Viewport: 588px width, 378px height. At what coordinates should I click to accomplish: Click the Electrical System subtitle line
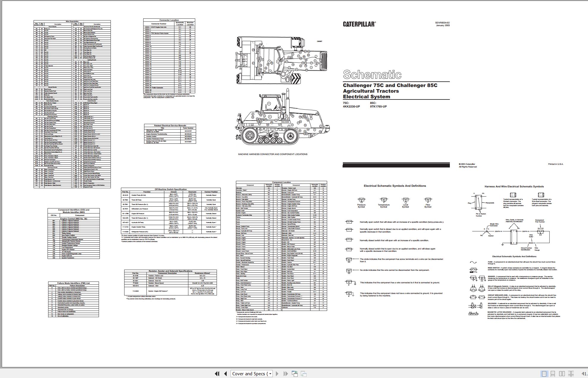point(366,97)
